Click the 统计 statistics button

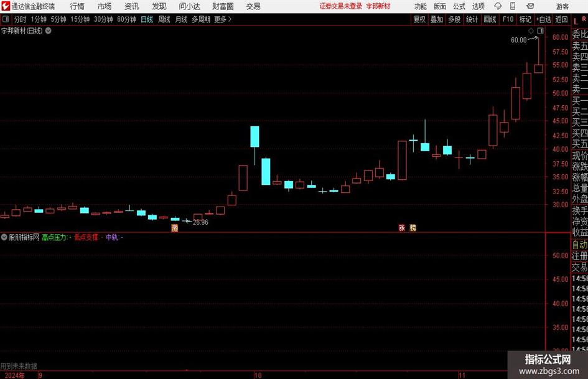point(472,19)
